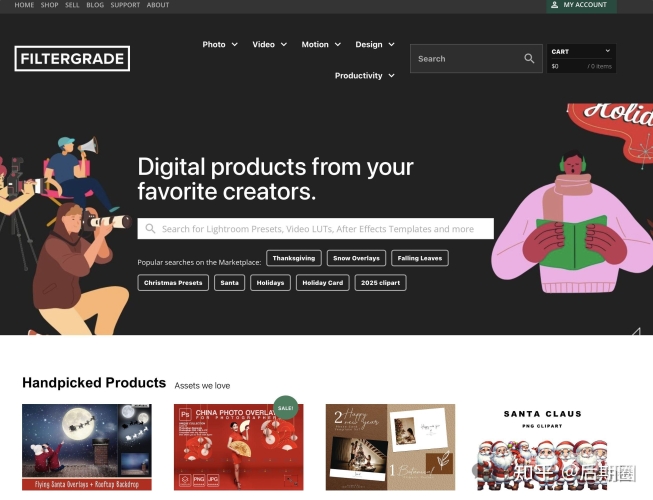Click the magnifier icon in the hero search bar
This screenshot has height=500, width=653.
tap(150, 229)
